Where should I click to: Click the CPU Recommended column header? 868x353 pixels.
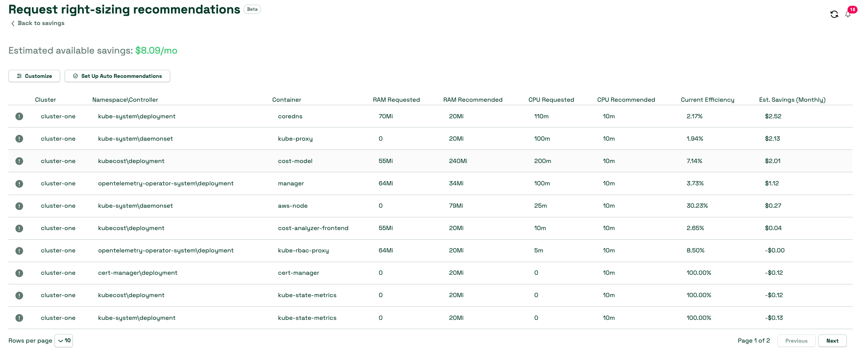pyautogui.click(x=626, y=100)
